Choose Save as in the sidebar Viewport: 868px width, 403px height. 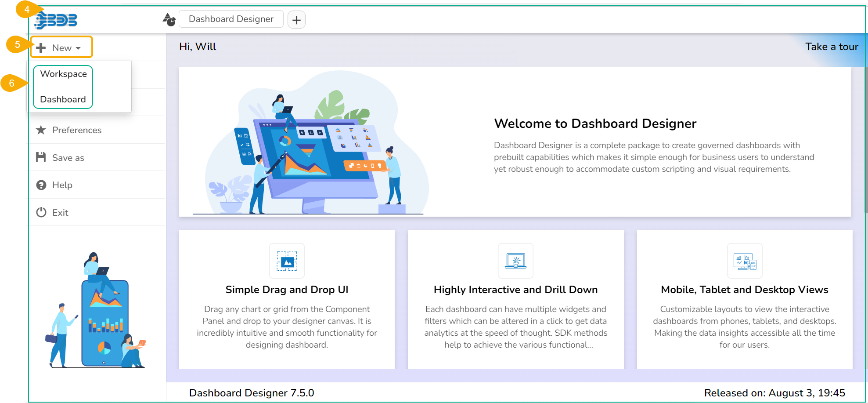point(68,158)
